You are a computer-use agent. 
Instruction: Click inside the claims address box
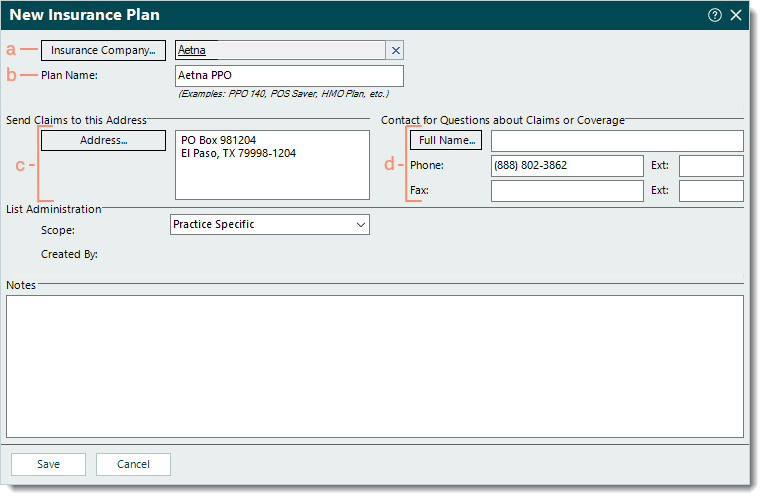coord(272,165)
